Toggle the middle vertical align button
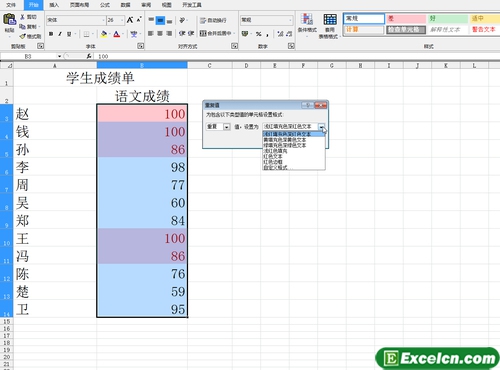Image resolution: width=500 pixels, height=370 pixels. click(x=160, y=20)
